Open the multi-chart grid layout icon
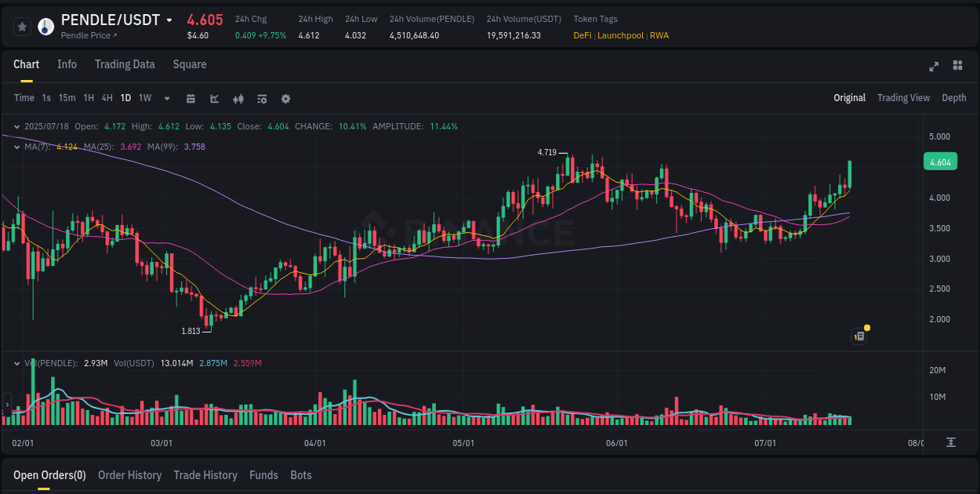The height and width of the screenshot is (494, 980). (x=956, y=67)
